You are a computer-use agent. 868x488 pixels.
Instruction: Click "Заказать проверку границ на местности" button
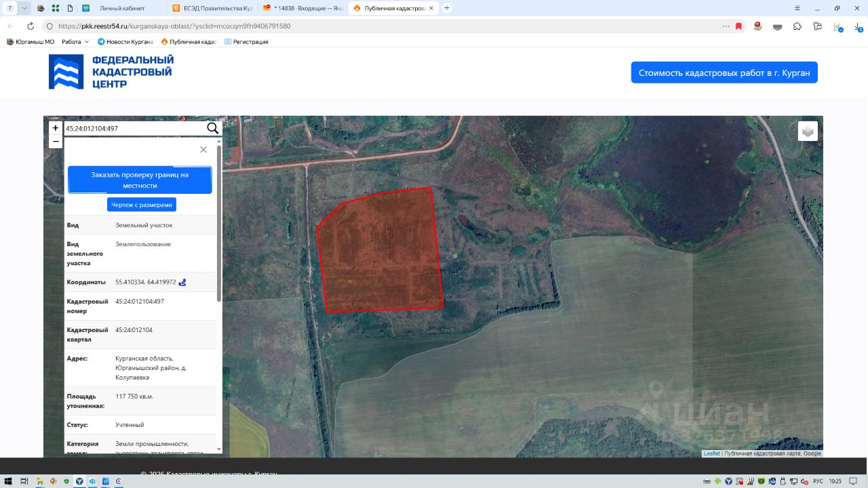[140, 180]
